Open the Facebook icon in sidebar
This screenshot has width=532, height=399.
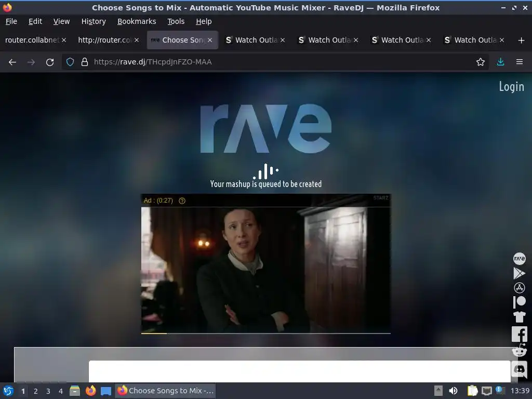click(x=519, y=334)
